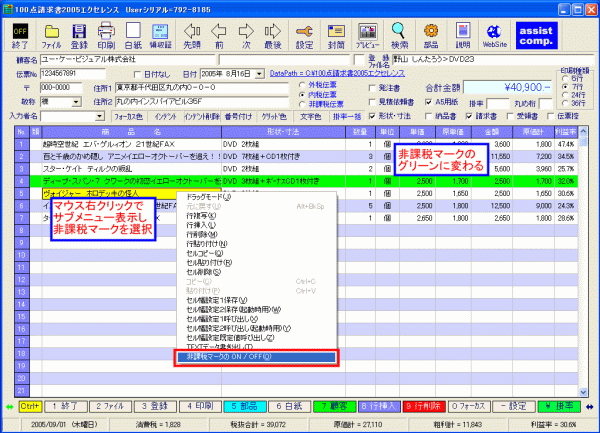Click blue double arrow after 掛率 key
The height and width of the screenshot is (433, 600).
[x=590, y=407]
